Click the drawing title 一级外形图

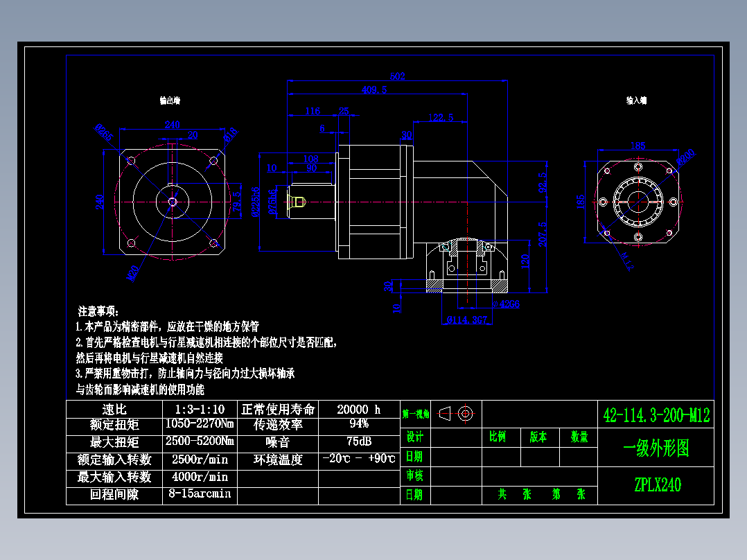click(x=656, y=449)
